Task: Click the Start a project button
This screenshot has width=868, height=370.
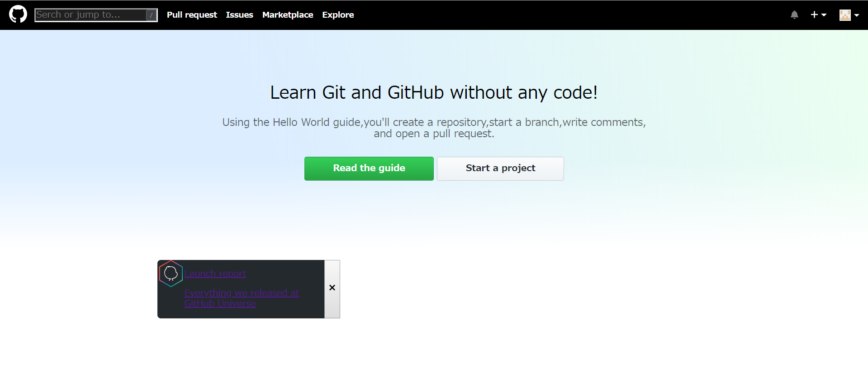Action: point(500,168)
